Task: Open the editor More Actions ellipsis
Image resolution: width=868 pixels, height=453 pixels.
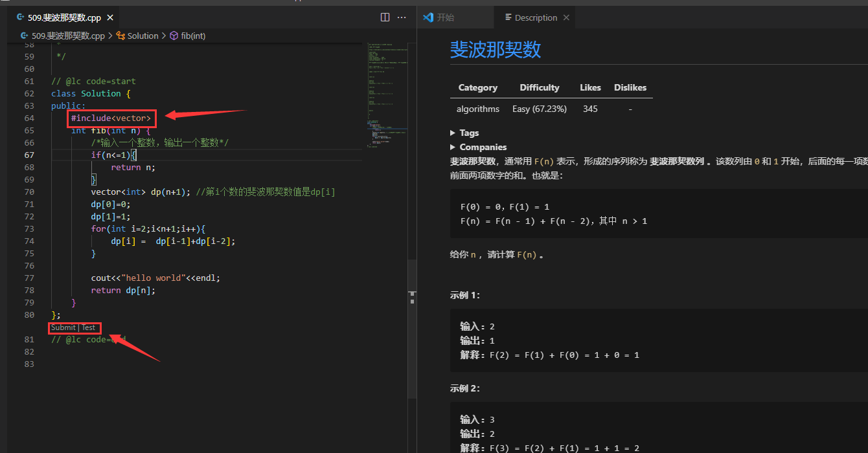Action: 402,17
